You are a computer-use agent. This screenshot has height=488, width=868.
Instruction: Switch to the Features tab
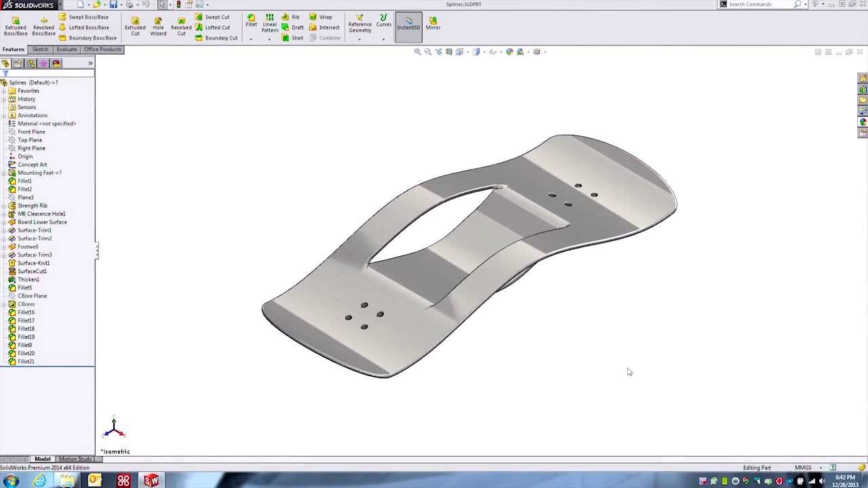[14, 49]
